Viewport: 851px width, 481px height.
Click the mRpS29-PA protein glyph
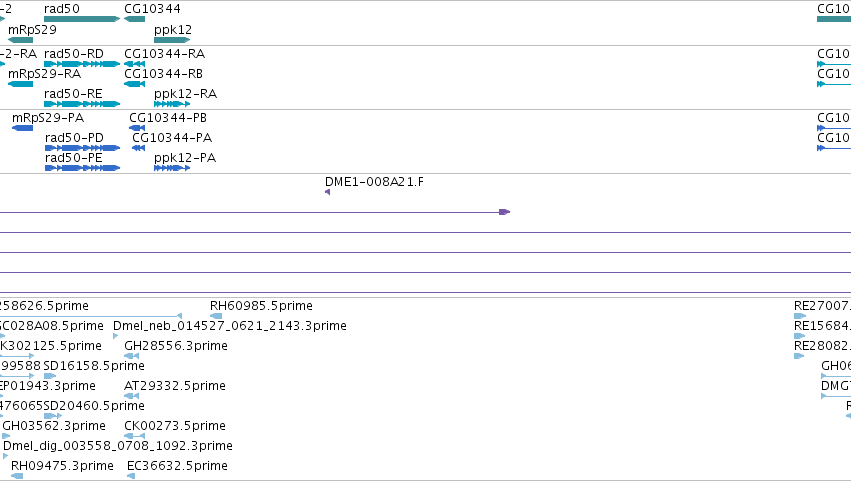pyautogui.click(x=22, y=128)
